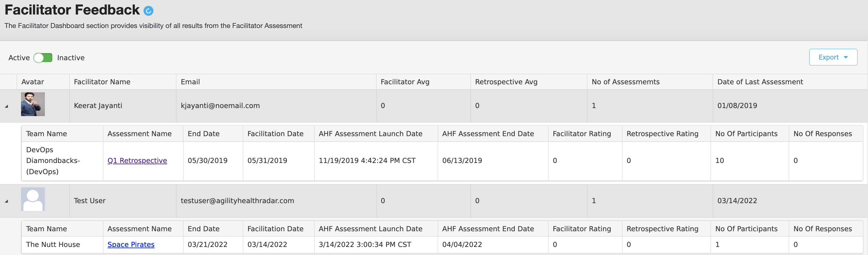
Task: Open Q1 Retrospective assessment link
Action: point(137,161)
